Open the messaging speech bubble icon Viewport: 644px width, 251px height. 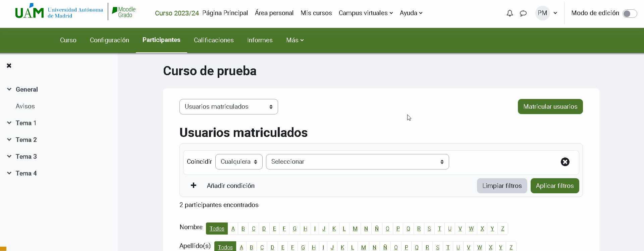[x=523, y=13]
